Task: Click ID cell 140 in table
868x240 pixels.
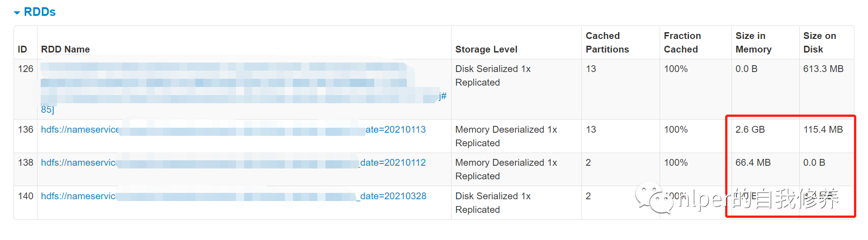Action: click(26, 196)
